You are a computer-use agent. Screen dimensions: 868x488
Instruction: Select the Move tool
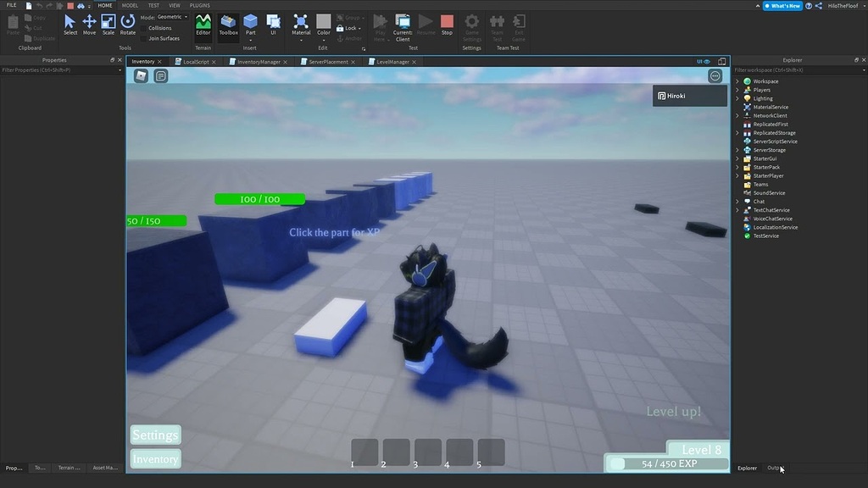click(88, 23)
